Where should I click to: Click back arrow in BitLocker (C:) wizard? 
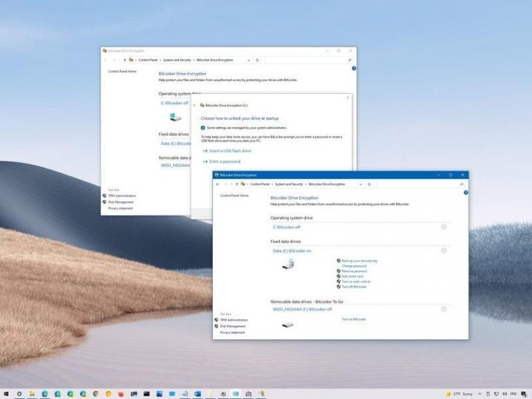194,105
